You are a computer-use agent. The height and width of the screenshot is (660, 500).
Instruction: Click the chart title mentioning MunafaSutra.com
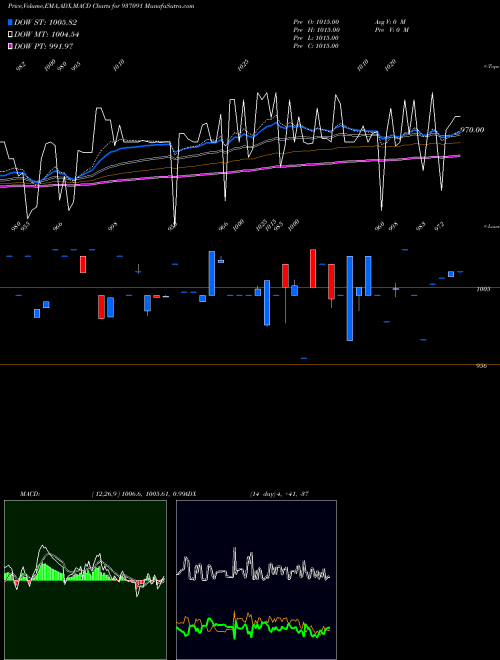tap(101, 6)
